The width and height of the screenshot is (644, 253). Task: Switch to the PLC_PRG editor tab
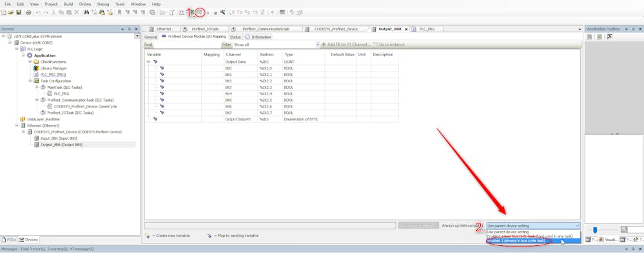pos(427,29)
